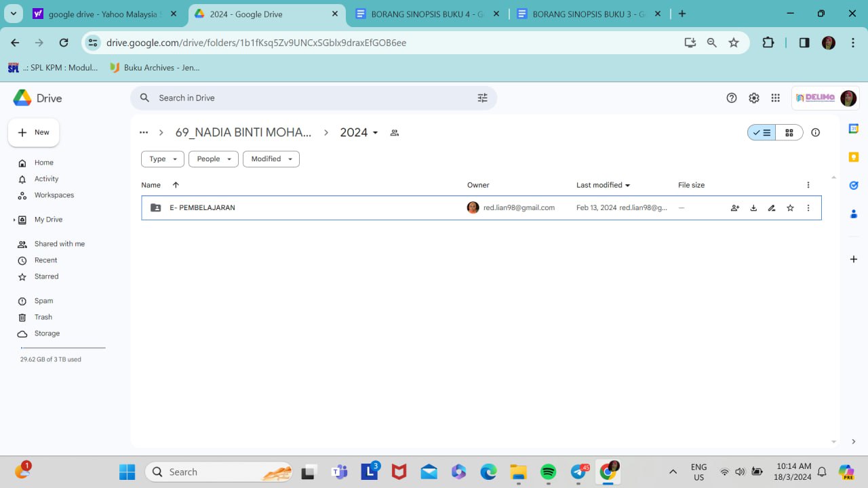This screenshot has width=868, height=488.
Task: Click the storage usage bar
Action: pyautogui.click(x=63, y=348)
